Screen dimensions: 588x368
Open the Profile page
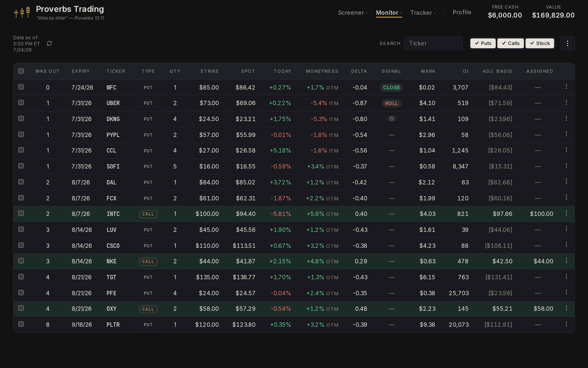click(462, 12)
